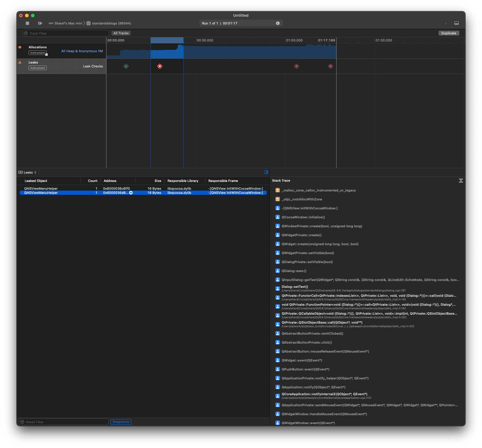Screen dimensions: 482x448
Task: Click the focus arrow next to address 0x6000036d8
Action: point(131,193)
